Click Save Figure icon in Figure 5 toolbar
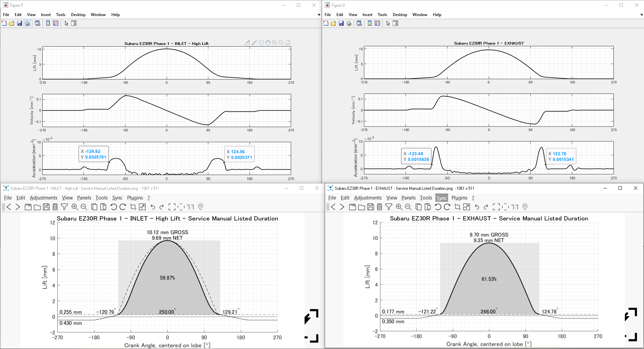The height and width of the screenshot is (349, 644). coord(19,23)
